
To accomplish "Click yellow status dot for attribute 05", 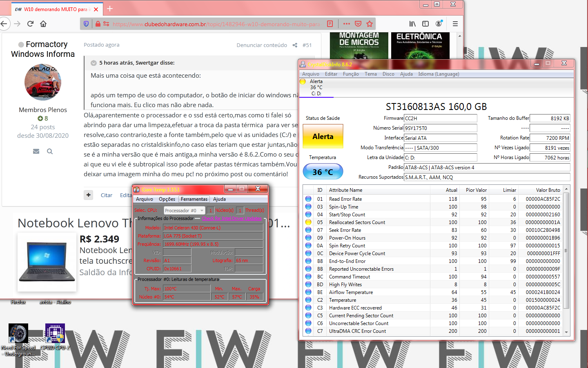I will tap(308, 222).
